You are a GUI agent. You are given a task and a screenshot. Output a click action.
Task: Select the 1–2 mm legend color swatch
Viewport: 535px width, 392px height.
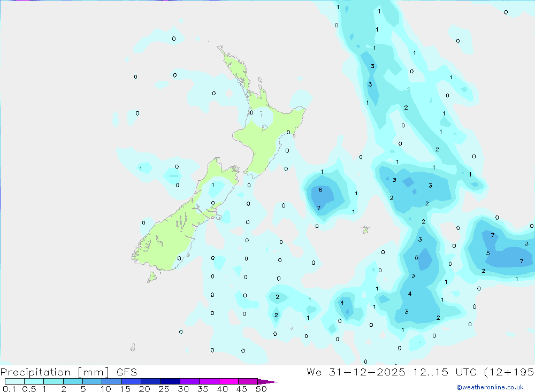coord(53,381)
